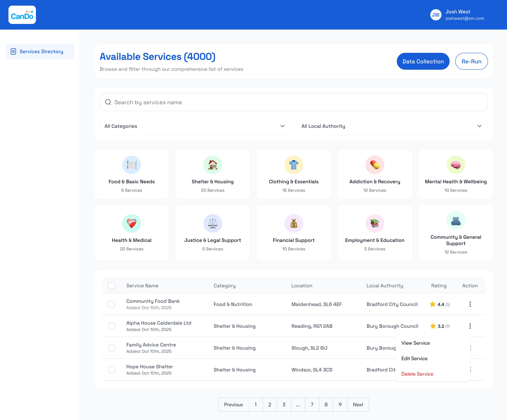Image resolution: width=507 pixels, height=420 pixels.
Task: Expand the All Local Authority dropdown
Action: [392, 126]
